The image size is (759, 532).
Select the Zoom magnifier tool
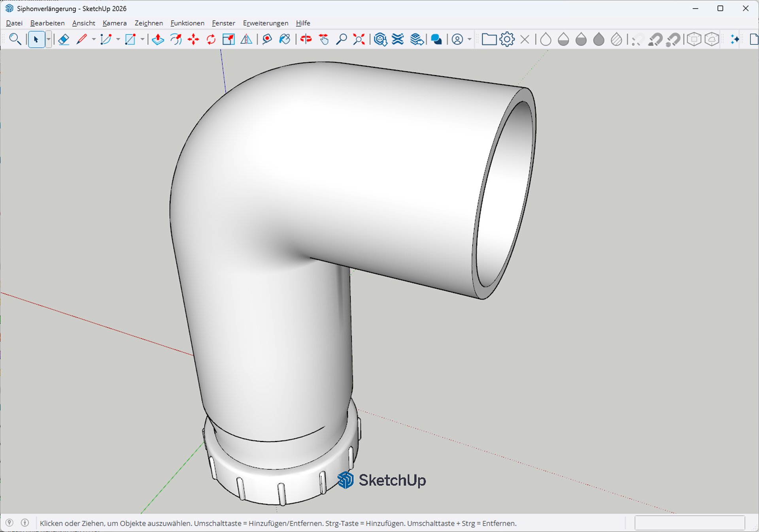pos(341,39)
